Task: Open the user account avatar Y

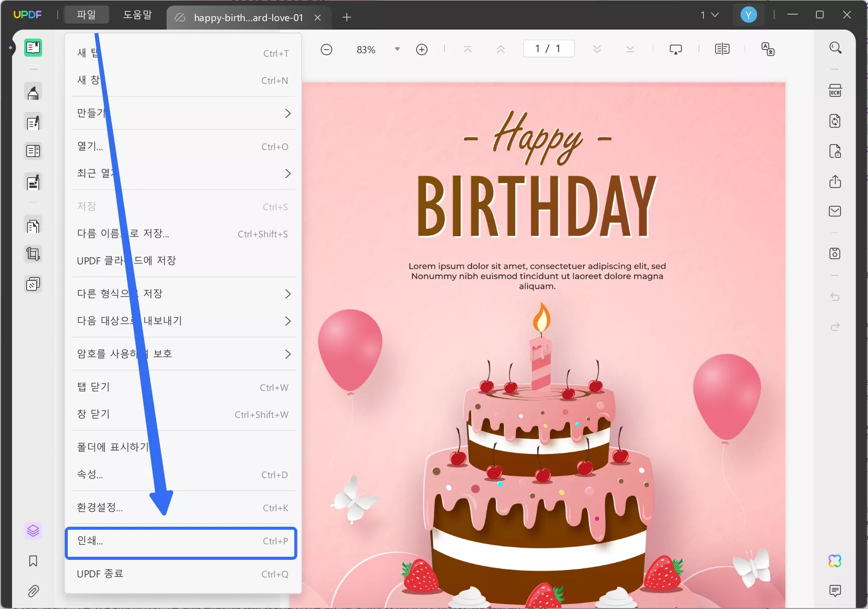Action: 749,15
